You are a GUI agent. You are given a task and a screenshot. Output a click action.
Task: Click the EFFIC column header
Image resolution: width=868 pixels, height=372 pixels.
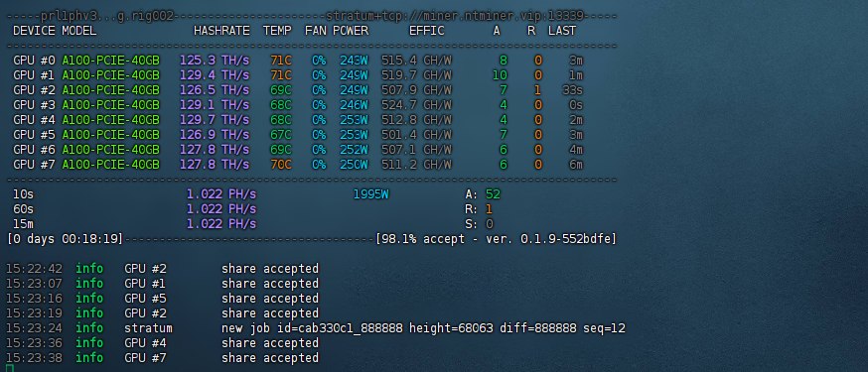point(427,31)
